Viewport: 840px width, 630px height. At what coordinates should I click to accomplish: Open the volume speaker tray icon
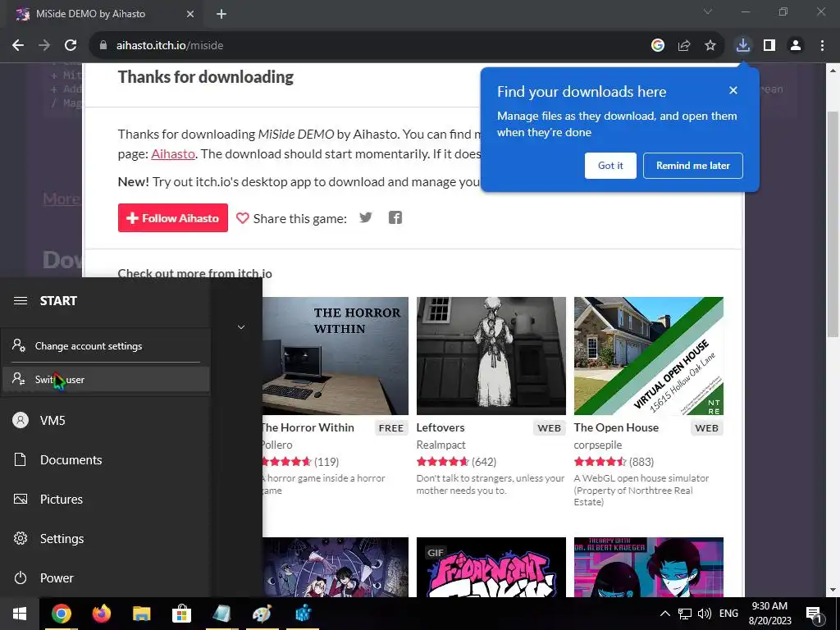pyautogui.click(x=705, y=614)
